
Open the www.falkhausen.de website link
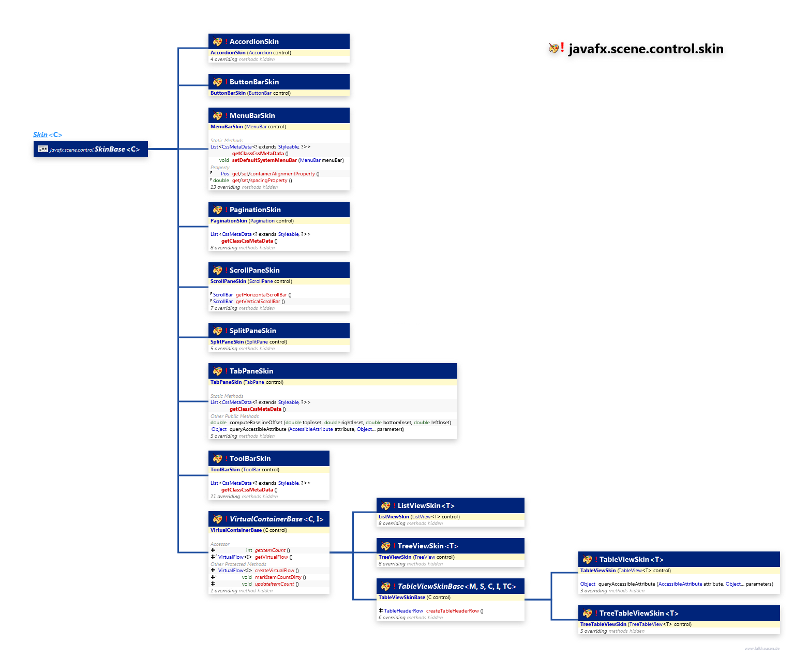click(x=761, y=648)
